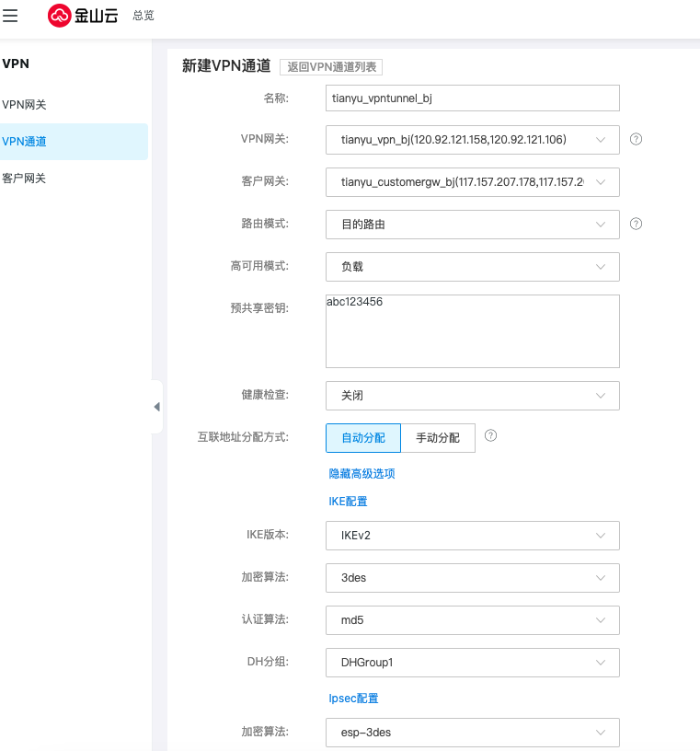Open the DH分组 dropdown

(472, 663)
